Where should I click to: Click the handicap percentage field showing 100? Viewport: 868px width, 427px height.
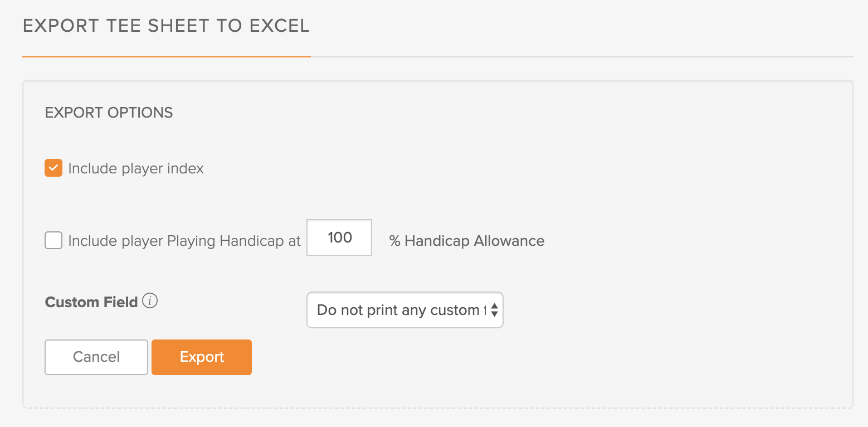[x=339, y=237]
